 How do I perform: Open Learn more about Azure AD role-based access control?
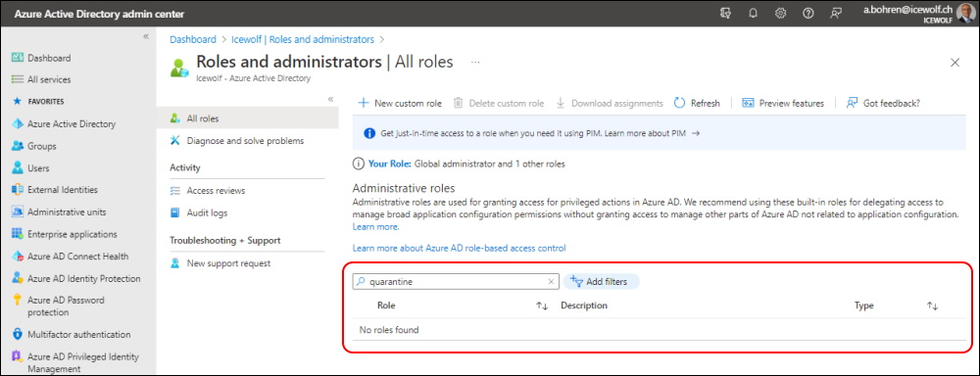coord(460,248)
